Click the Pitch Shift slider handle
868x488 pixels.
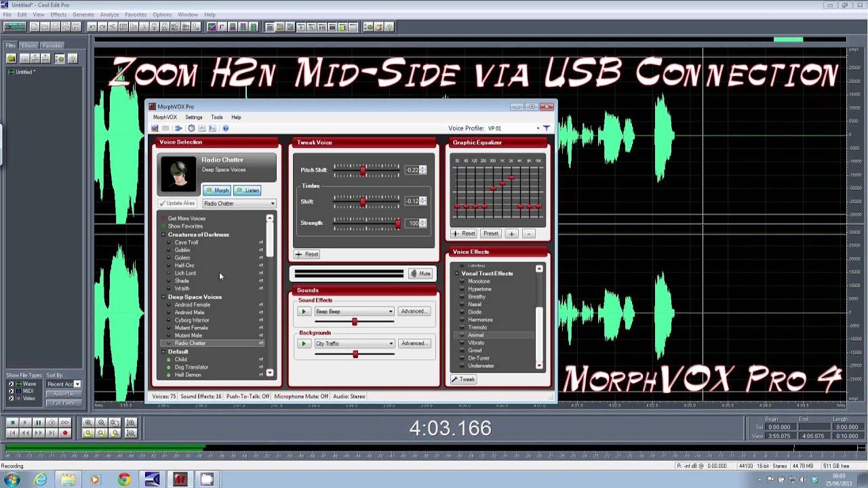point(363,170)
